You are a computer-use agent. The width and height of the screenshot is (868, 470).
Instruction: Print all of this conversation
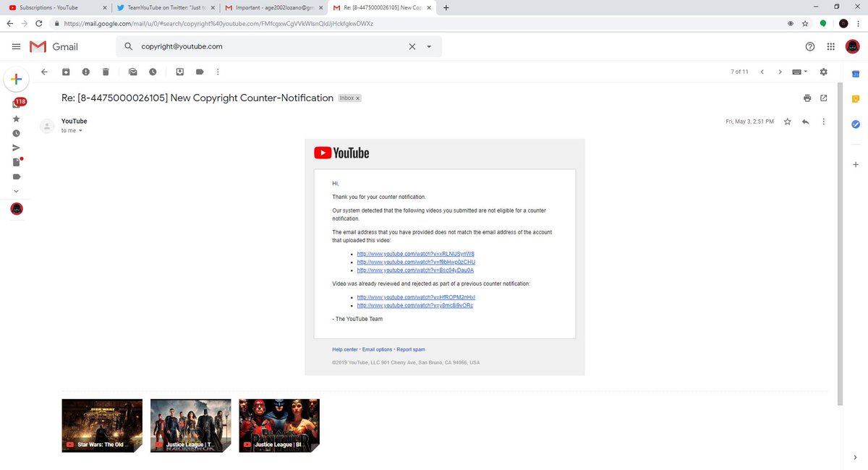click(x=807, y=98)
